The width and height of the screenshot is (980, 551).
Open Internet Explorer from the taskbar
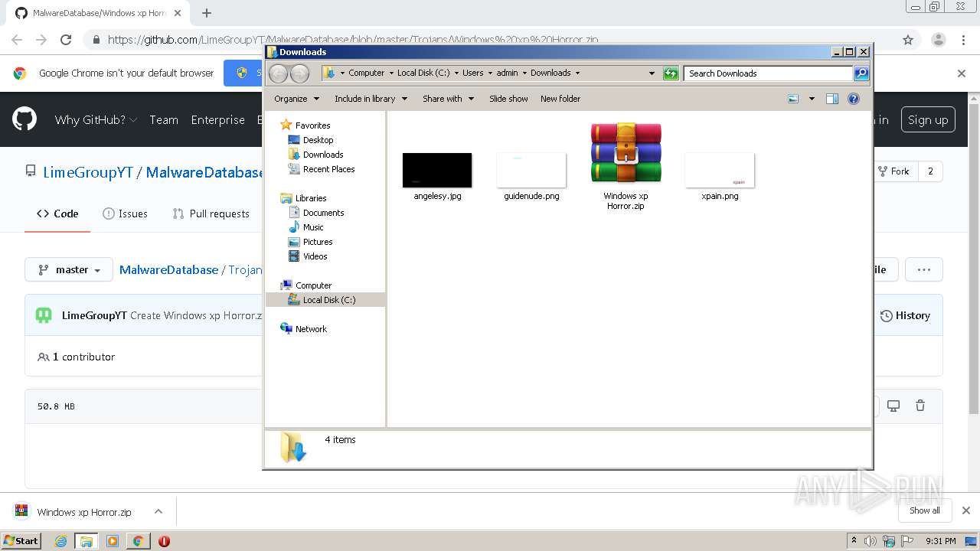pos(60,541)
